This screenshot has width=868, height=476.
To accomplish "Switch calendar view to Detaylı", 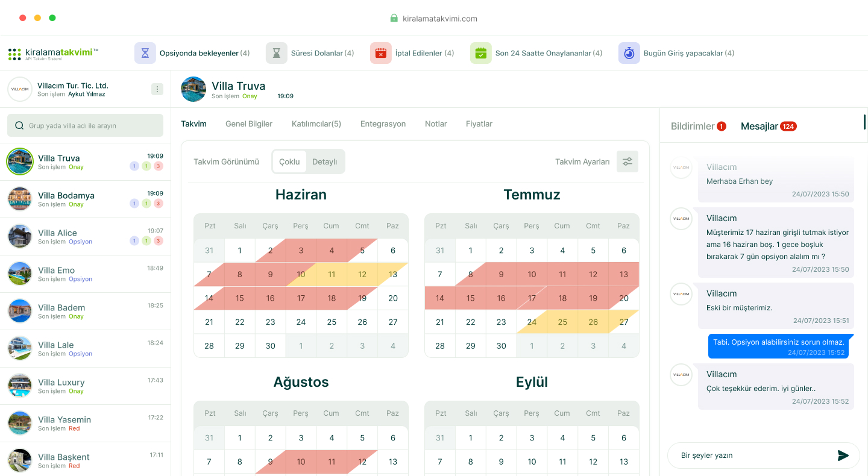I will [324, 161].
